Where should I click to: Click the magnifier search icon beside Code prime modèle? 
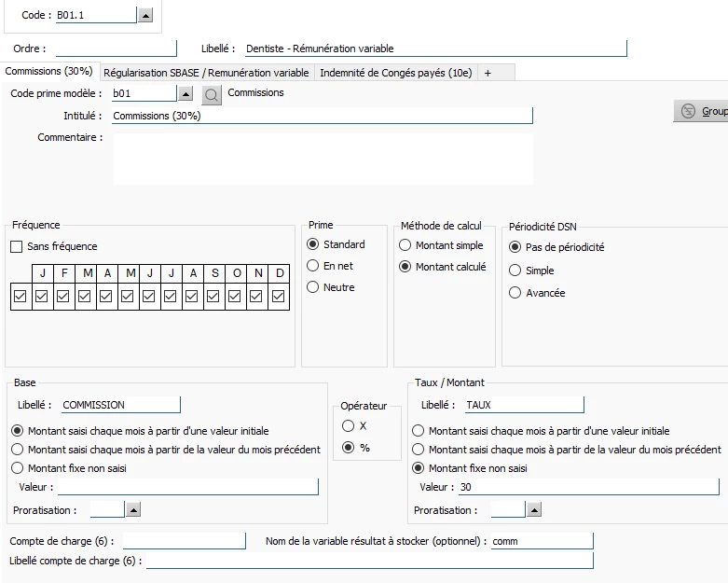pyautogui.click(x=212, y=94)
